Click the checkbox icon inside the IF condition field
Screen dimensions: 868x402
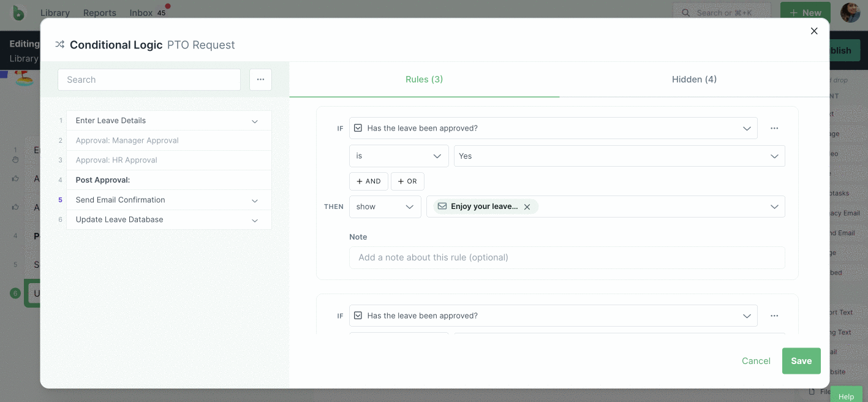358,127
